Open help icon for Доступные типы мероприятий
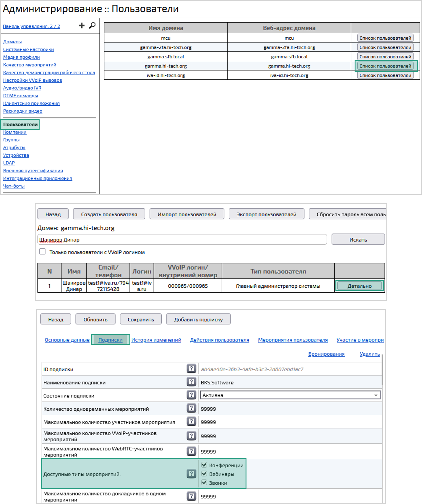 point(191,474)
